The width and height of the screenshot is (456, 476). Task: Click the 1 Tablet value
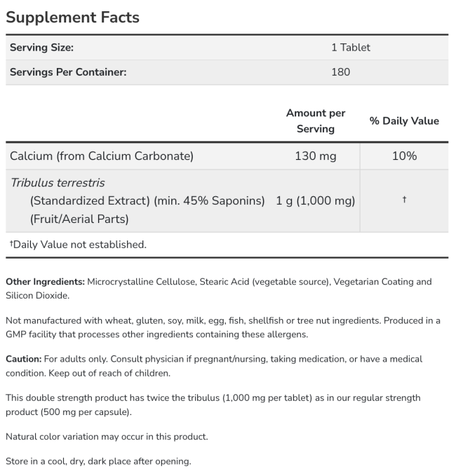click(351, 48)
